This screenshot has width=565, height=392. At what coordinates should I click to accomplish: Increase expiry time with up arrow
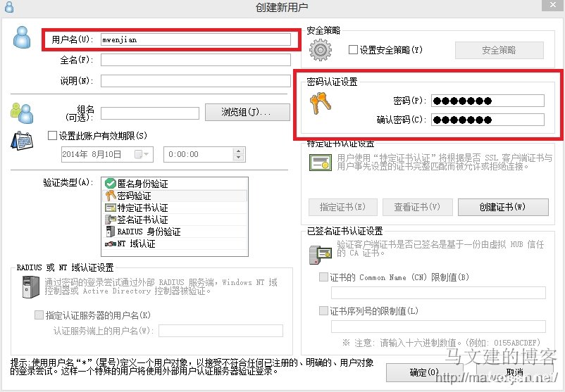239,151
